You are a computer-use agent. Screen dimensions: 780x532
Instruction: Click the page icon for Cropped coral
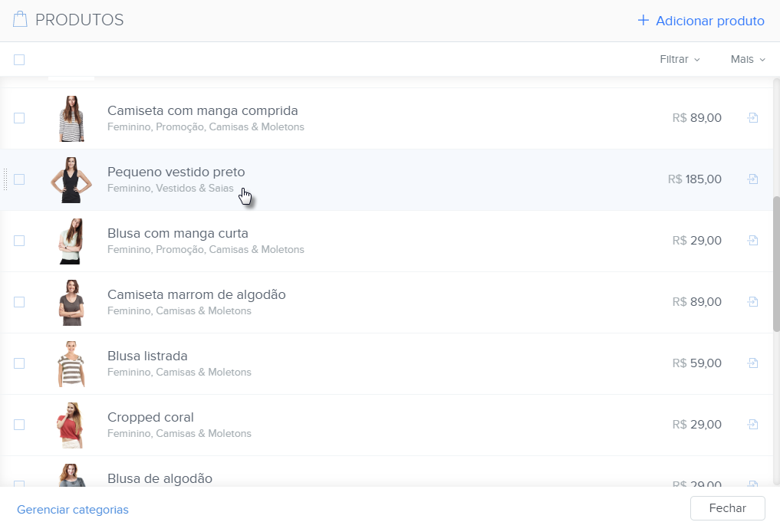[752, 425]
